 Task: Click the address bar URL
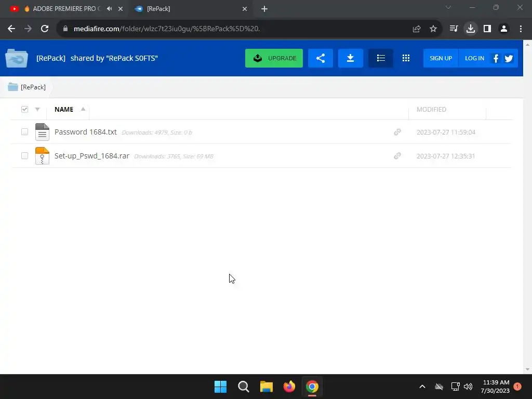pyautogui.click(x=167, y=29)
